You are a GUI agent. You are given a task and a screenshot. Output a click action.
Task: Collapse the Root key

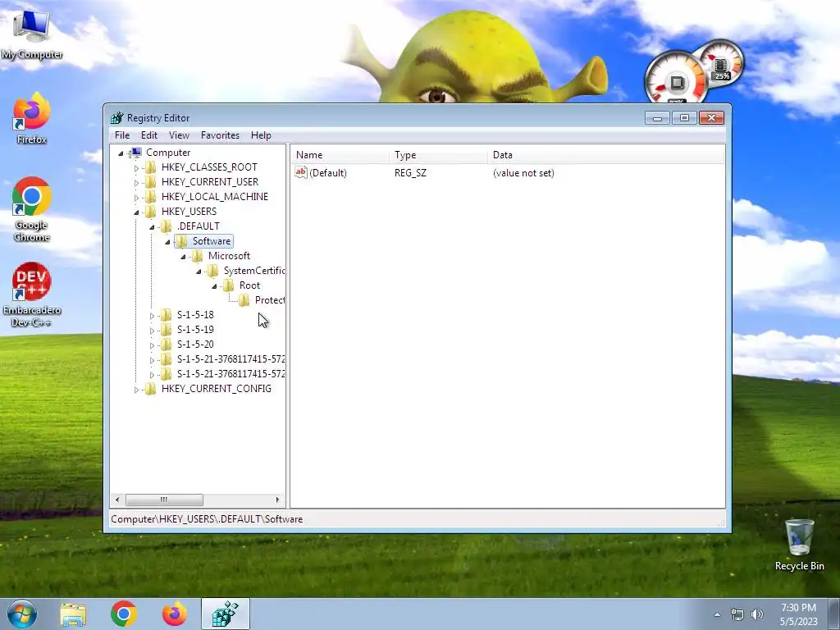[x=214, y=286]
